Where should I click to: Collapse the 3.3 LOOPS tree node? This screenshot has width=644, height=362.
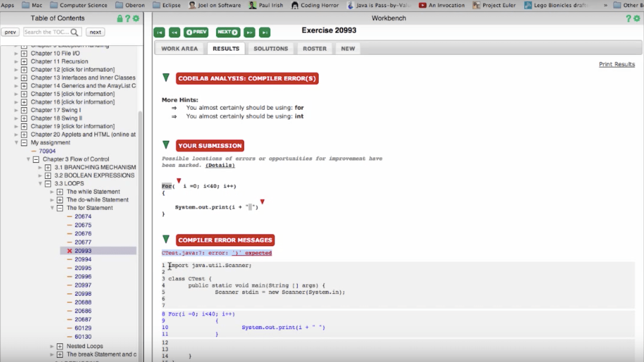pyautogui.click(x=48, y=184)
